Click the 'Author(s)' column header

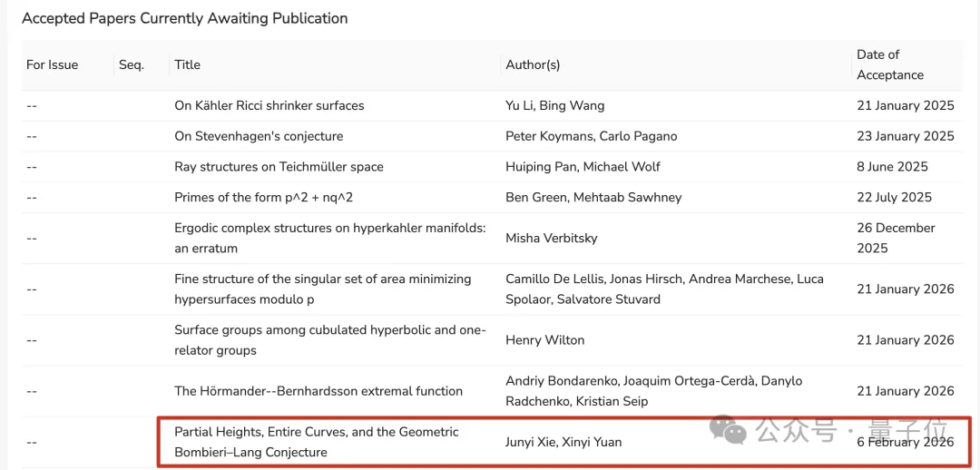(533, 64)
